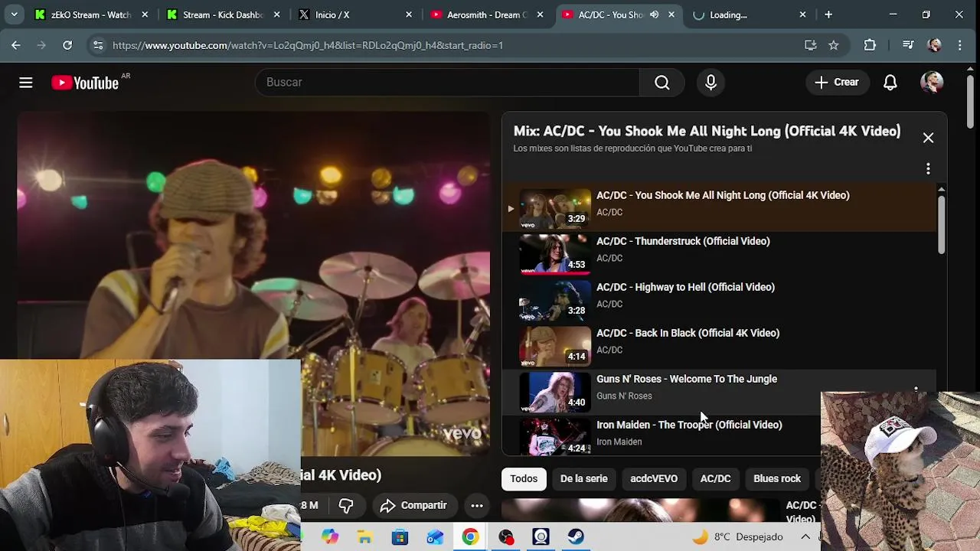This screenshot has height=551, width=980.
Task: Start voice search with the microphone
Action: (x=710, y=83)
